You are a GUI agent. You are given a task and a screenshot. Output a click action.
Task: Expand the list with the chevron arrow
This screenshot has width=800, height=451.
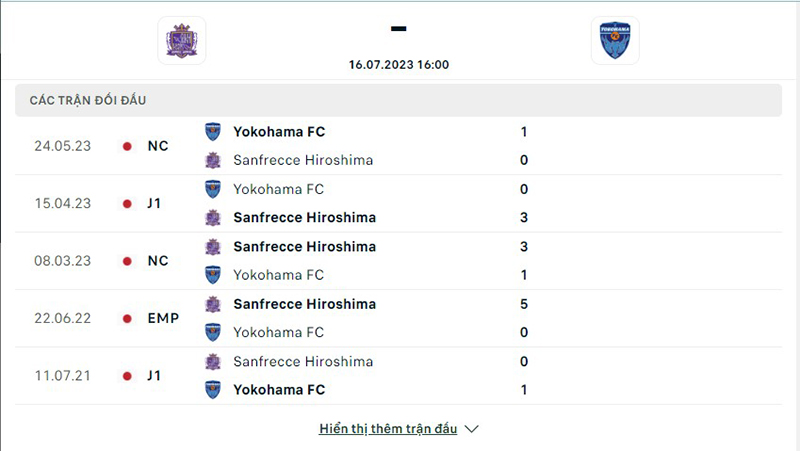[473, 429]
